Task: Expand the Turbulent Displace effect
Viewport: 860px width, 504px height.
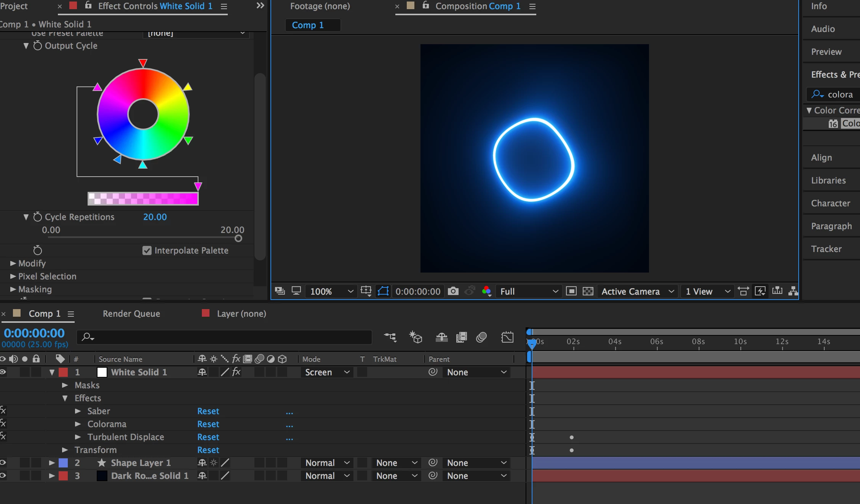Action: (x=78, y=437)
